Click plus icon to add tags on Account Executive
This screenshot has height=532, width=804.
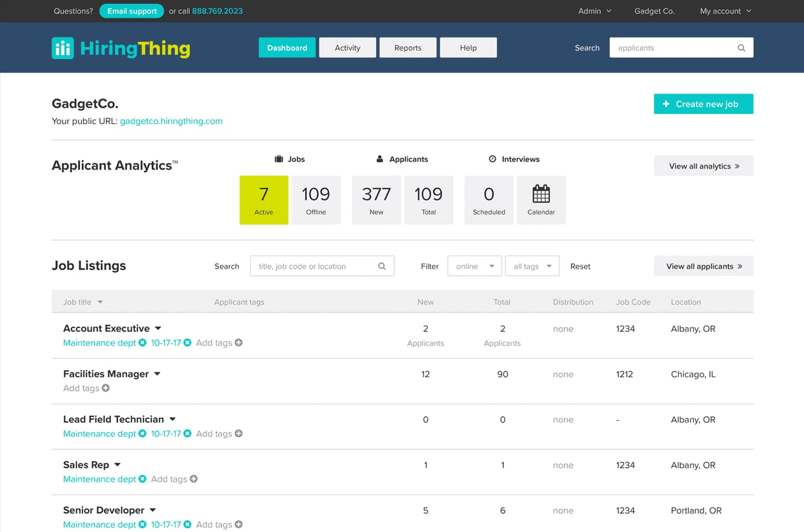(x=239, y=343)
